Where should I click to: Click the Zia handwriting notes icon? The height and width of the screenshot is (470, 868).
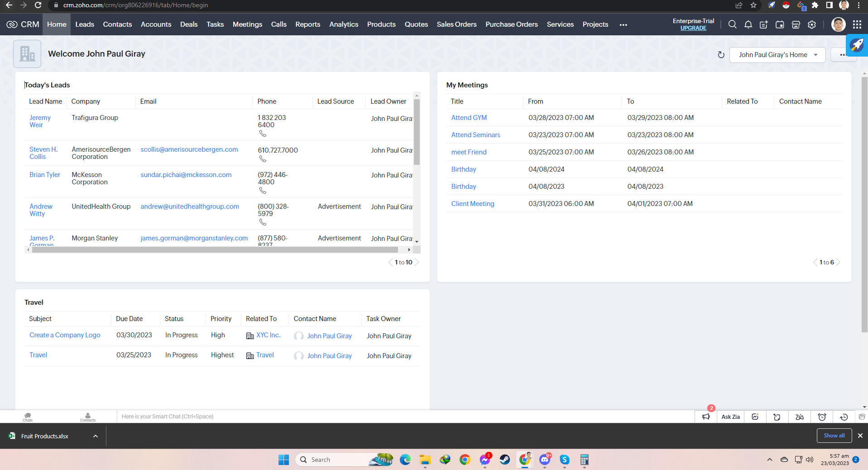tap(800, 417)
